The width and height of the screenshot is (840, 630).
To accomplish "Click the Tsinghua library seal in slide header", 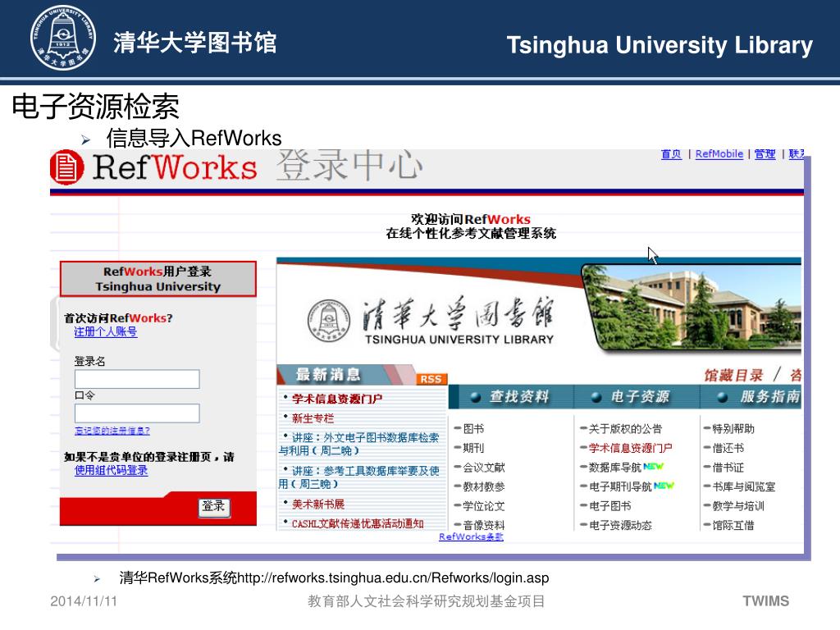I will (62, 38).
